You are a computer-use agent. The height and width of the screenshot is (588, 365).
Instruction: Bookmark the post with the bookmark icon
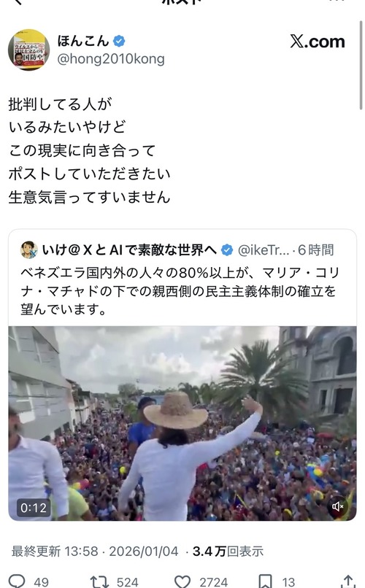point(266,581)
